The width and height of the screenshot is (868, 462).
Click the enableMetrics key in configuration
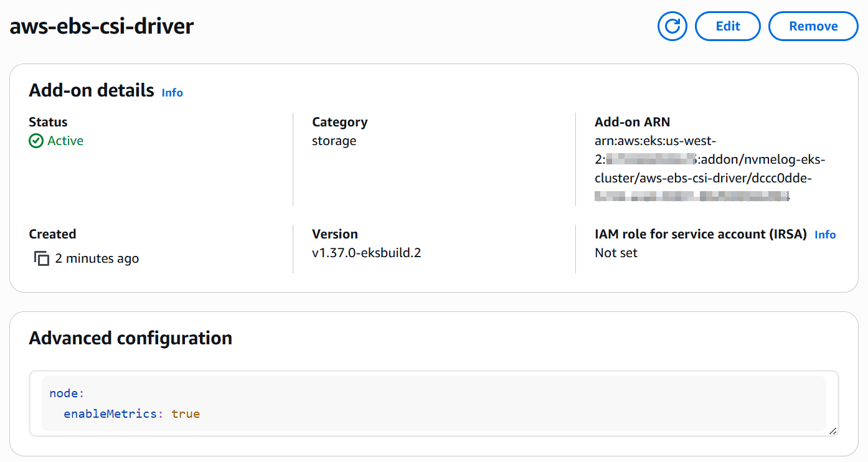pyautogui.click(x=110, y=413)
